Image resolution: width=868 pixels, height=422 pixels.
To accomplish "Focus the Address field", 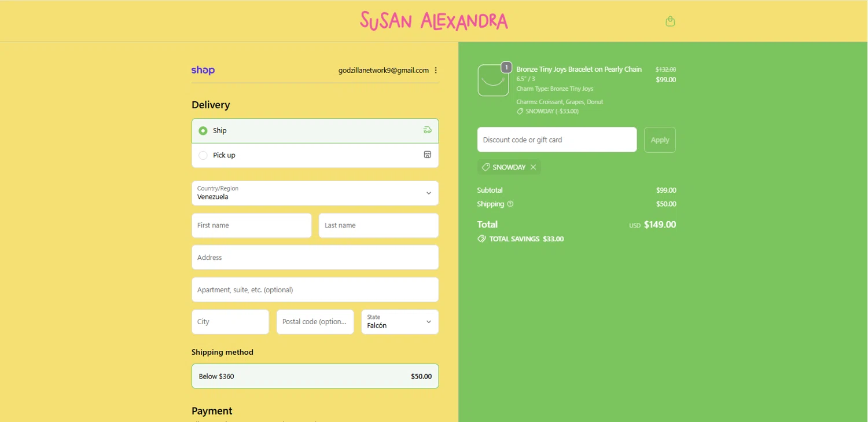I will [x=315, y=258].
